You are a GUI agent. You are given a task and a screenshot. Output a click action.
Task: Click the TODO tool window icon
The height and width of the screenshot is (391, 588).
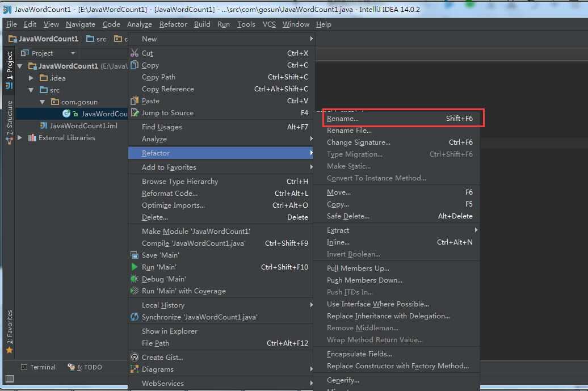coord(71,367)
